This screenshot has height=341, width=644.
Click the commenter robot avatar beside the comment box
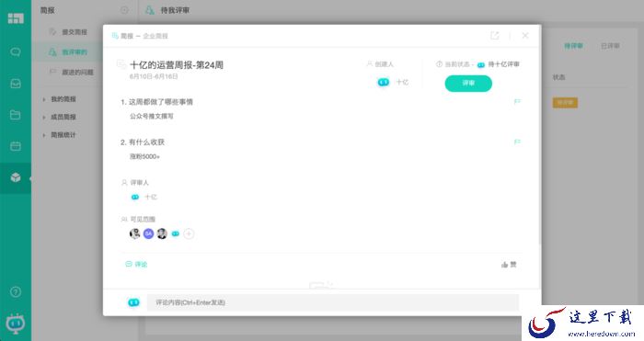click(133, 302)
